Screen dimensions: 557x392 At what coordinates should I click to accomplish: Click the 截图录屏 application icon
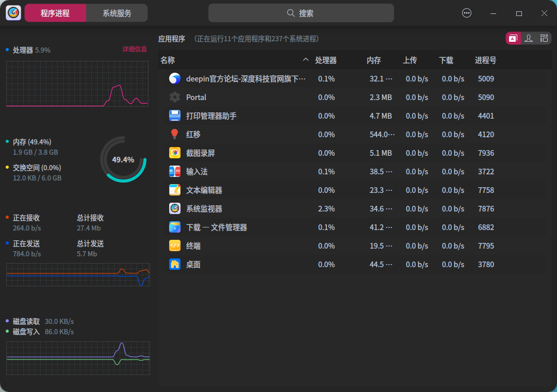click(x=175, y=153)
